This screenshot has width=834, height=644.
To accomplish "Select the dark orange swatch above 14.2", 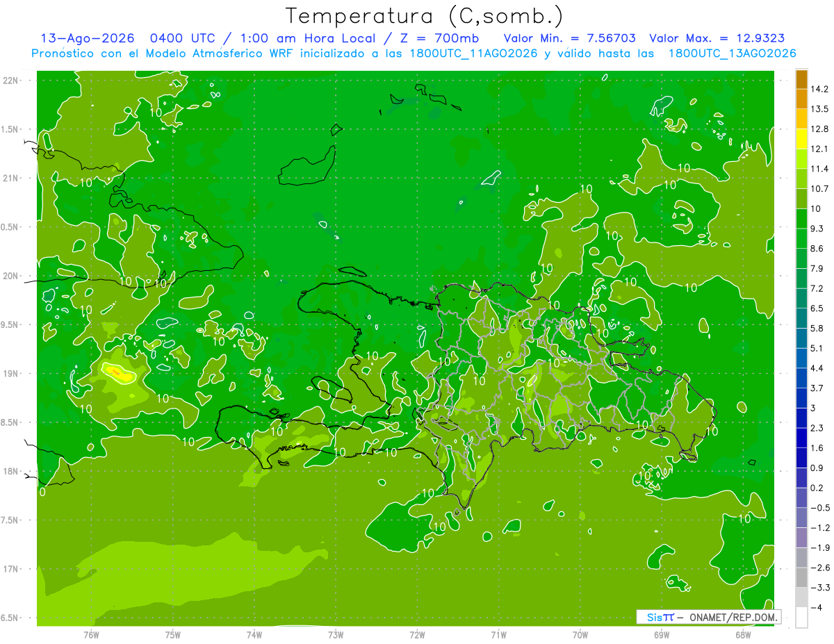I will click(801, 79).
